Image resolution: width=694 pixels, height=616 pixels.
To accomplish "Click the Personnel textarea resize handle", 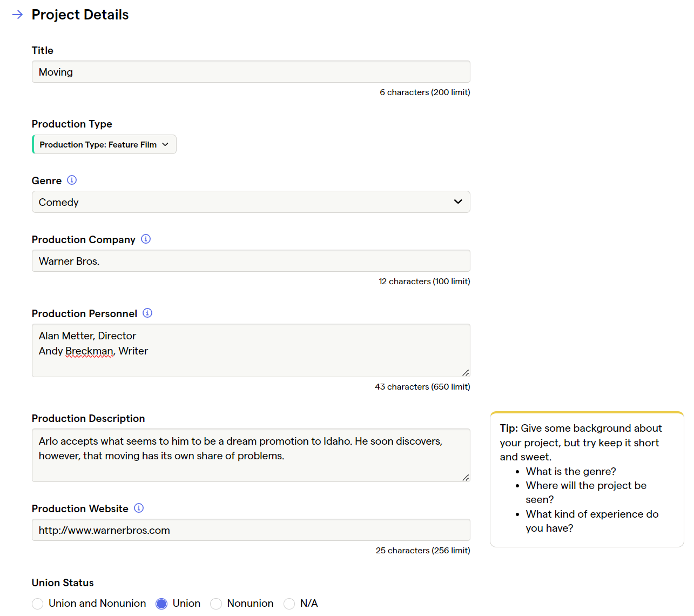I will 466,372.
